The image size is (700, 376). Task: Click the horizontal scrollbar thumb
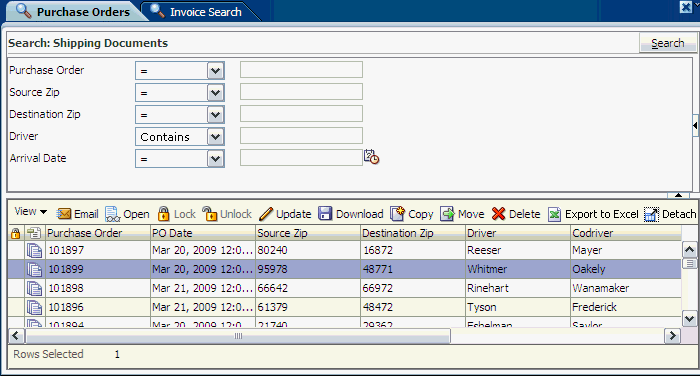click(238, 336)
